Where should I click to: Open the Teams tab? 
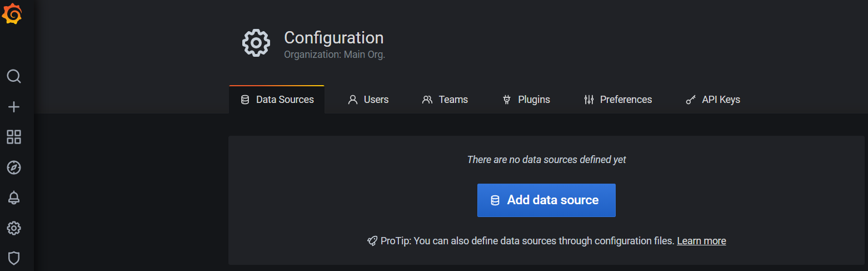[x=445, y=100]
